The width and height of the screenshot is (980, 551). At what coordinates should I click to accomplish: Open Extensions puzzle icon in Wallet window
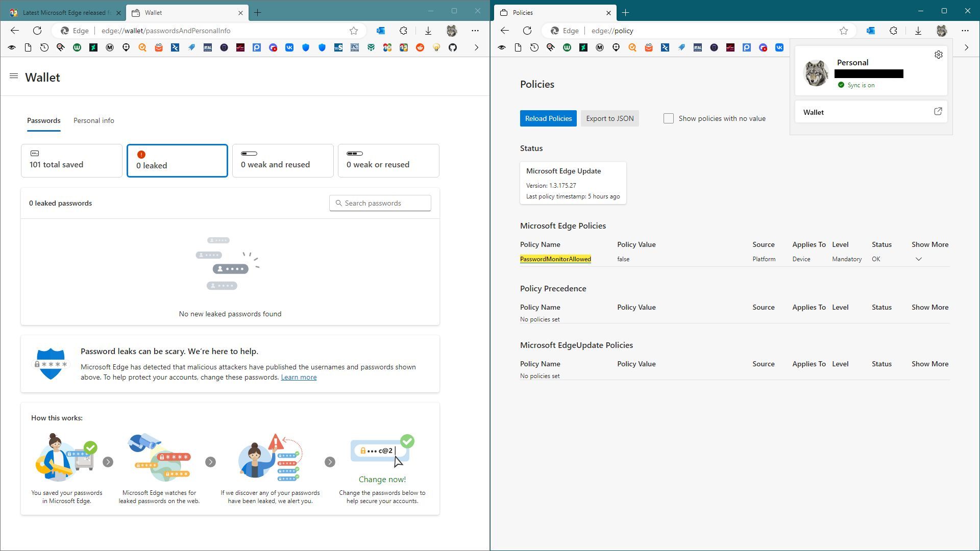[x=403, y=31]
